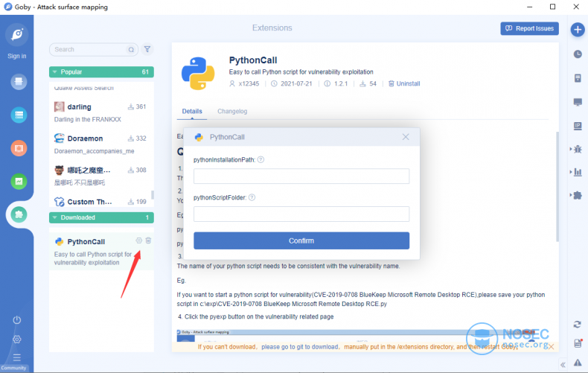Click the 2021-07-21 date text
588x373 pixels.
point(296,83)
